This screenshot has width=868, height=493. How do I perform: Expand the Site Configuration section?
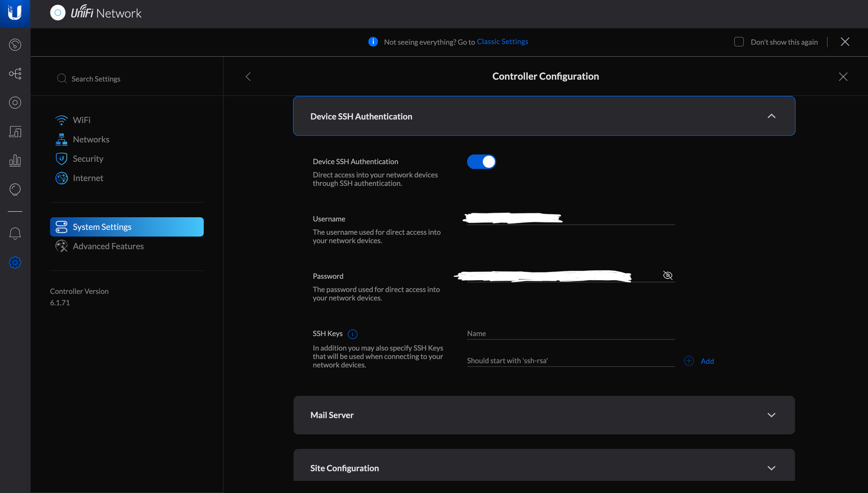pos(771,468)
